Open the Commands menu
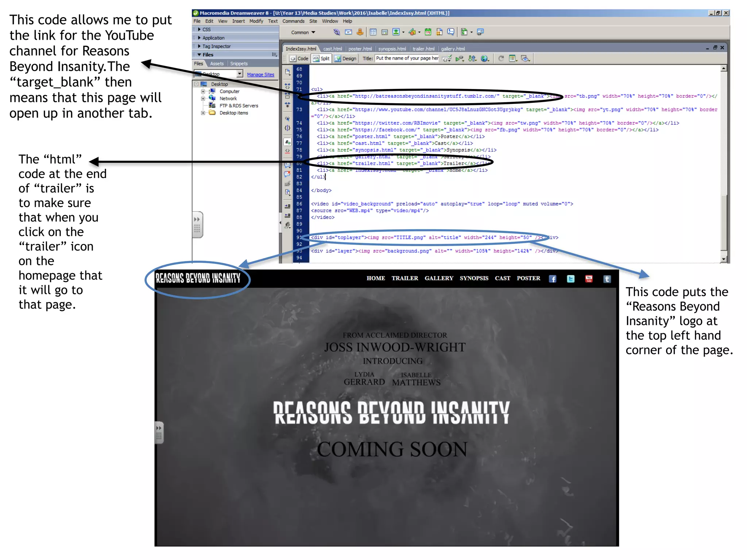The image size is (747, 560). tap(293, 21)
